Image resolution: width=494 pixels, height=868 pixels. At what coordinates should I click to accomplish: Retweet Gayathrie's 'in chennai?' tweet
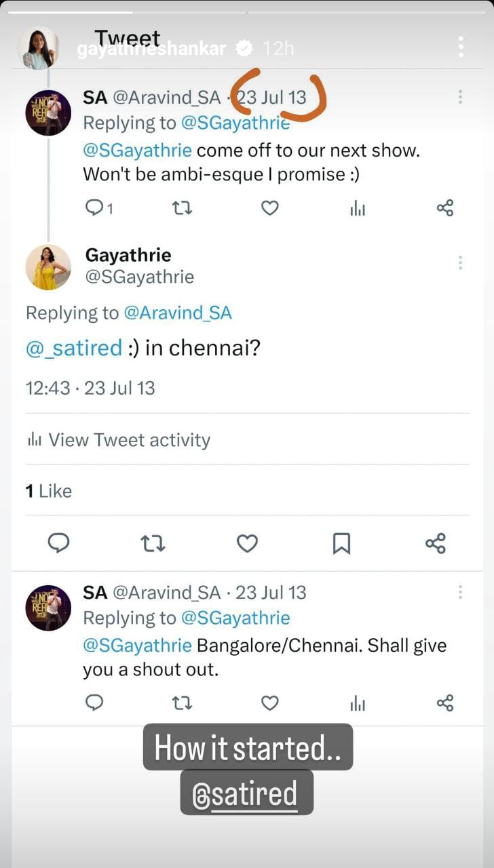pos(153,543)
